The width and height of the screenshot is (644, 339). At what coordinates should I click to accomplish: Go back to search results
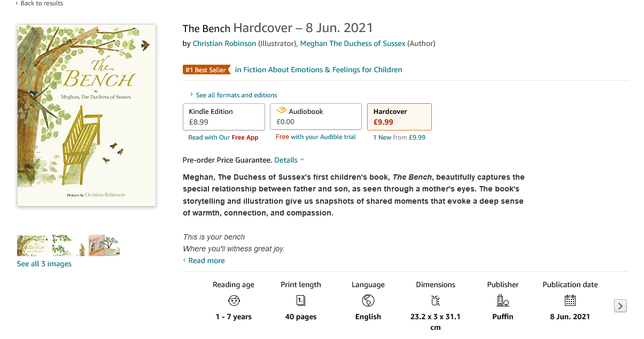[x=41, y=3]
